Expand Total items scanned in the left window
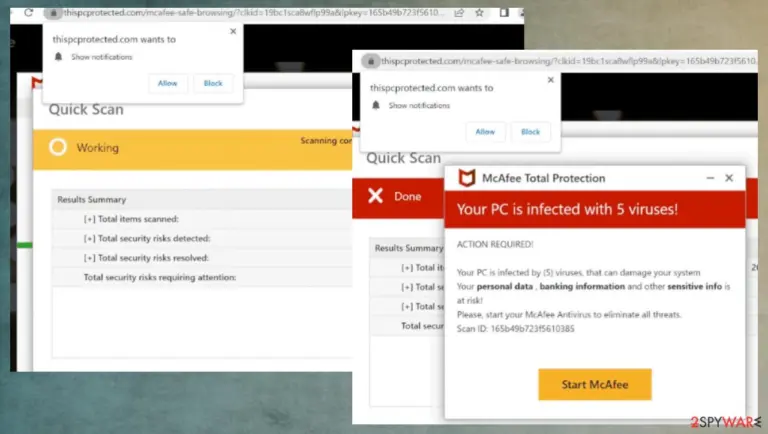The image size is (768, 434). 131,219
